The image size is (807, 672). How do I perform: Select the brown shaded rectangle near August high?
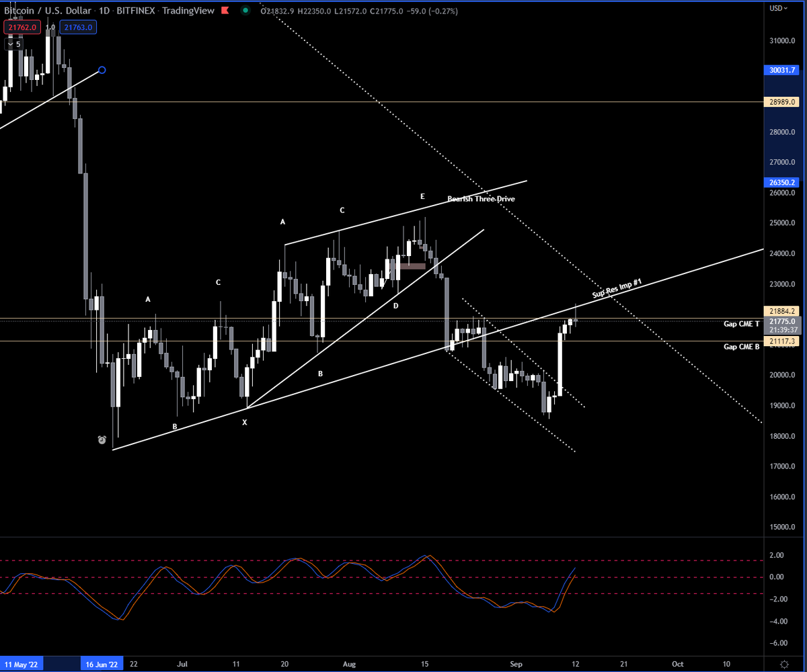click(412, 266)
